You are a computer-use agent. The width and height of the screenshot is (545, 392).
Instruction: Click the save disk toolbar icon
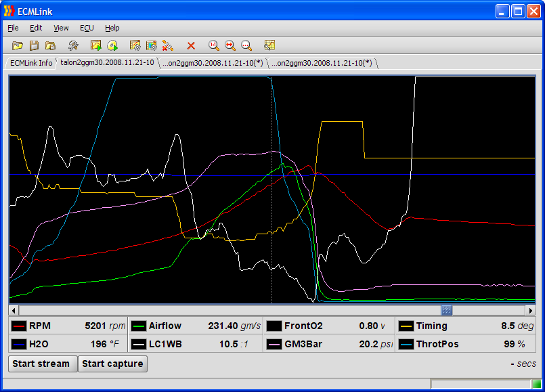34,45
